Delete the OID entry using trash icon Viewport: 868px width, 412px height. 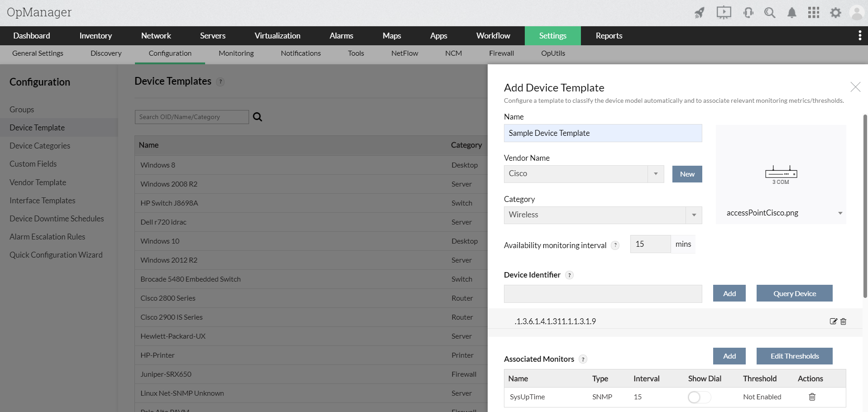click(843, 321)
